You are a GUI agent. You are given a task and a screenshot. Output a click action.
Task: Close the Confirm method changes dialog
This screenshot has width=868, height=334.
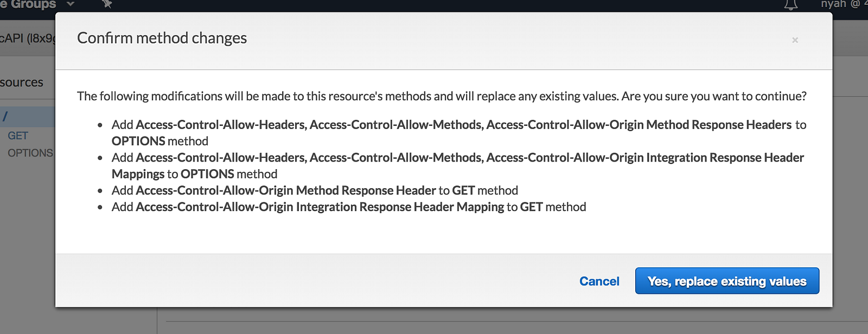(795, 40)
